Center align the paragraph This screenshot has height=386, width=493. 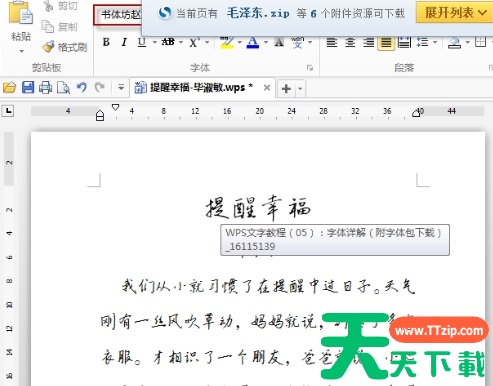[350, 43]
